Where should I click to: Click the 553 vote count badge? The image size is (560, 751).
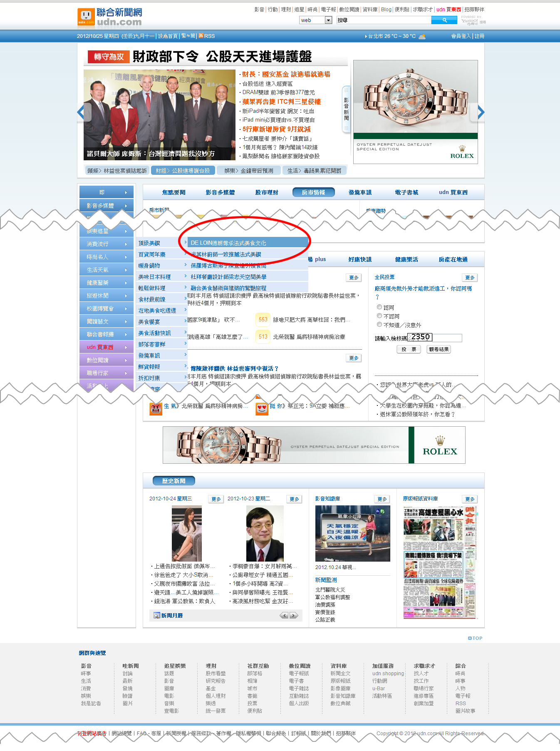[x=263, y=319]
